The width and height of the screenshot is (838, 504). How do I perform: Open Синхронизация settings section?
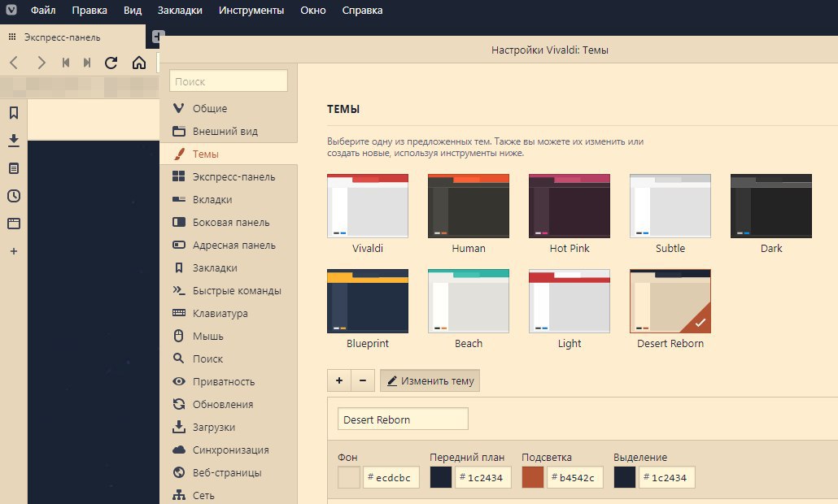229,450
